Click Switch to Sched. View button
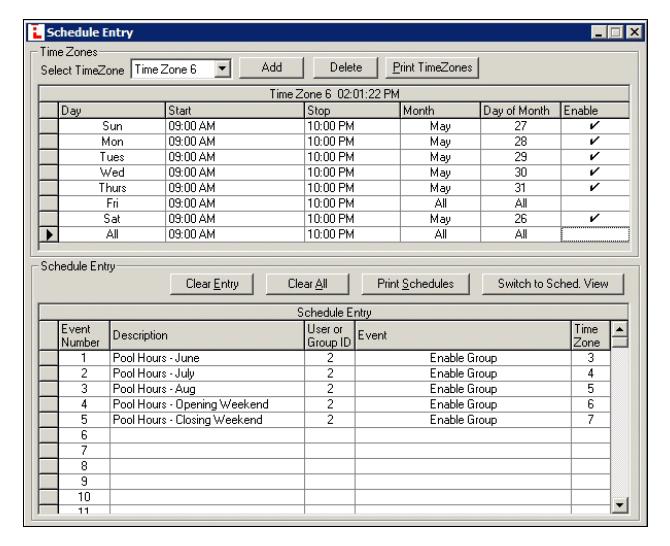The height and width of the screenshot is (546, 670). pos(553,284)
